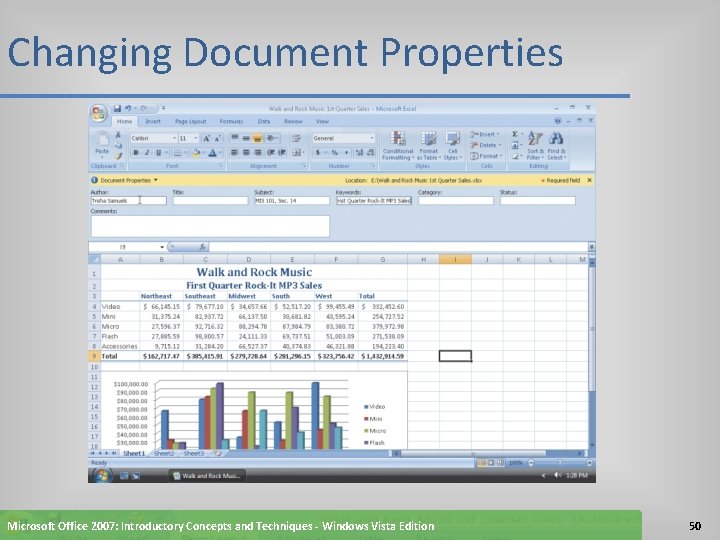Click the Comments text box

point(210,226)
